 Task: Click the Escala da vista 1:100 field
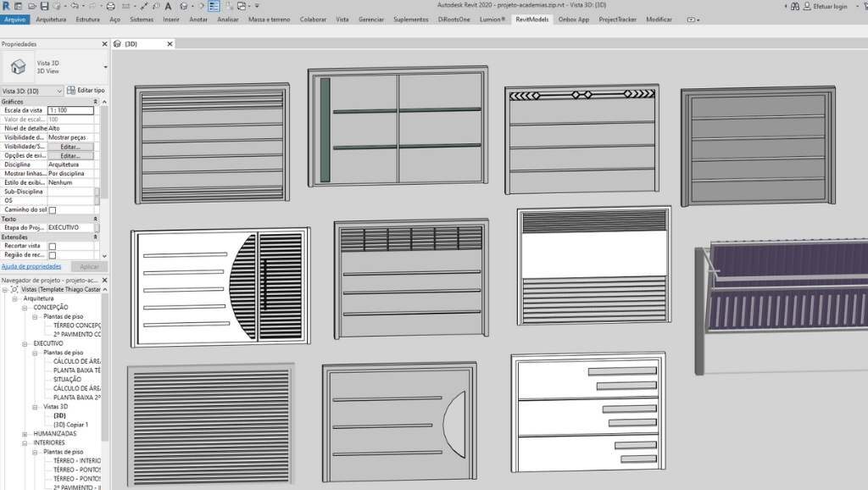70,110
